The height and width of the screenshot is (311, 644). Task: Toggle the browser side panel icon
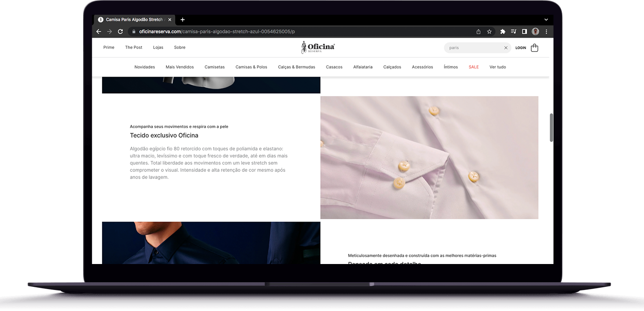(525, 32)
